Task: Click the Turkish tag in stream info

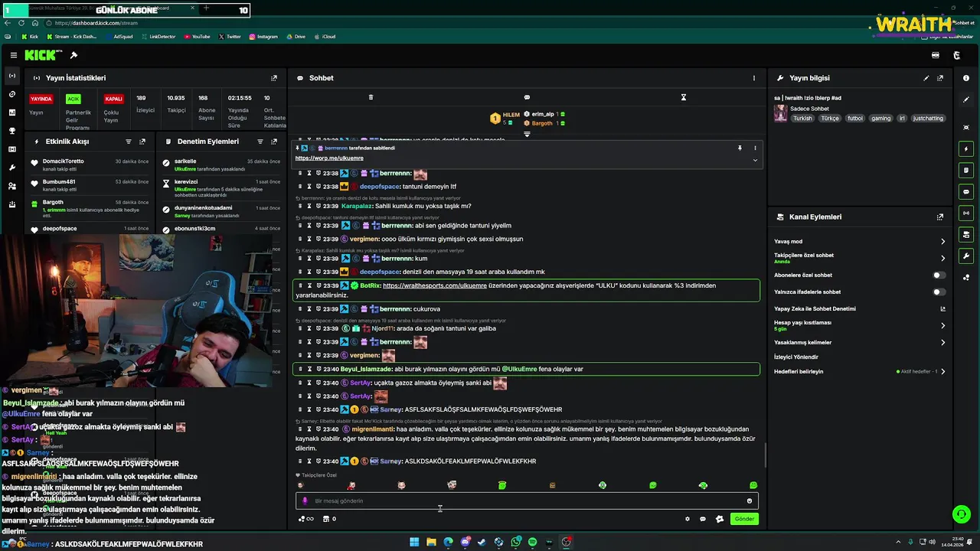Action: [x=802, y=119]
